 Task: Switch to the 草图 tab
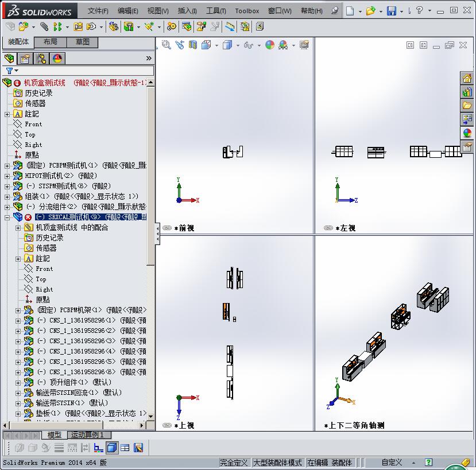coord(82,42)
